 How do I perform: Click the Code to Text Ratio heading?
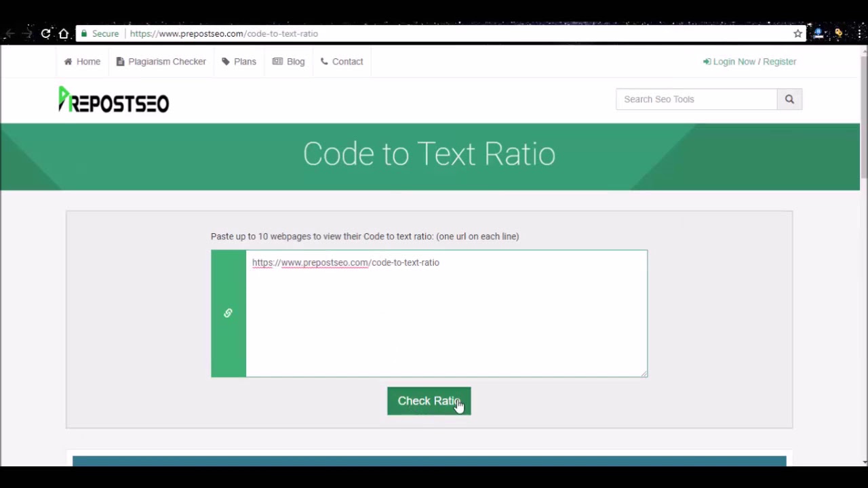pos(429,155)
